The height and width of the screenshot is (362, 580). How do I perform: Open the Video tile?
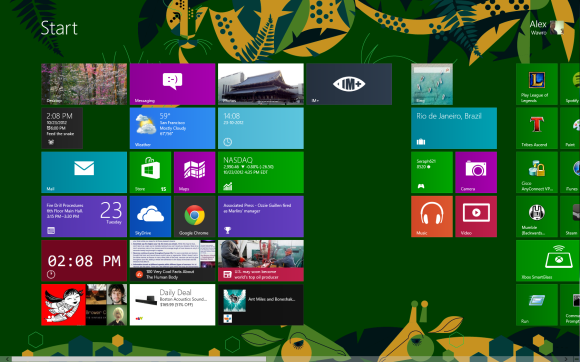point(476,217)
